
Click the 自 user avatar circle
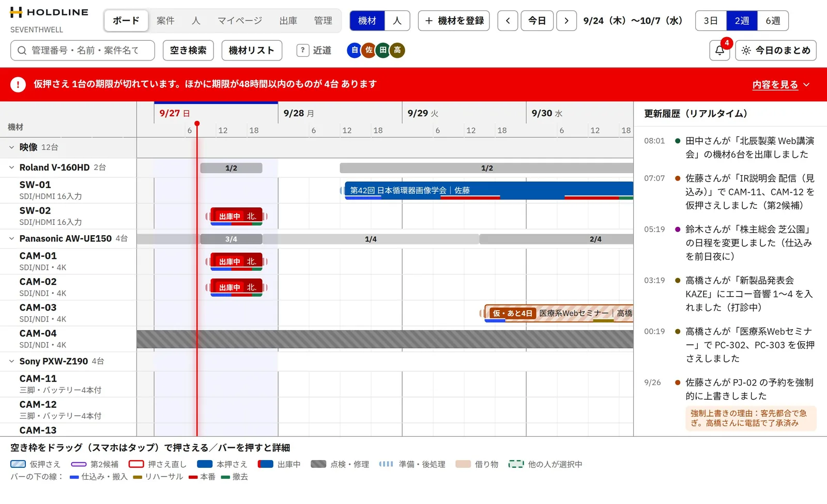coord(355,50)
